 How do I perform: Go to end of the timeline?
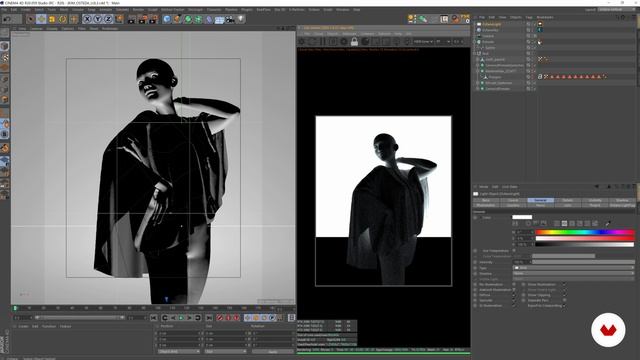pos(209,318)
